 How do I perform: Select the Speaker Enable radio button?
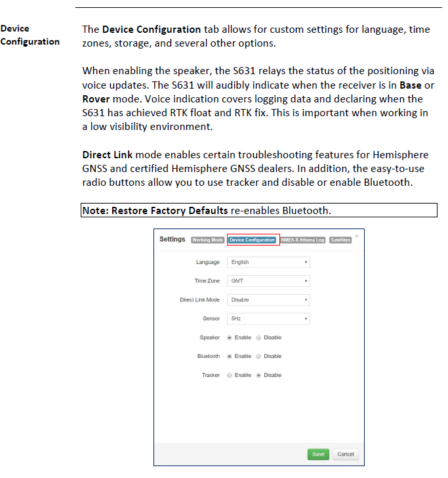(230, 337)
